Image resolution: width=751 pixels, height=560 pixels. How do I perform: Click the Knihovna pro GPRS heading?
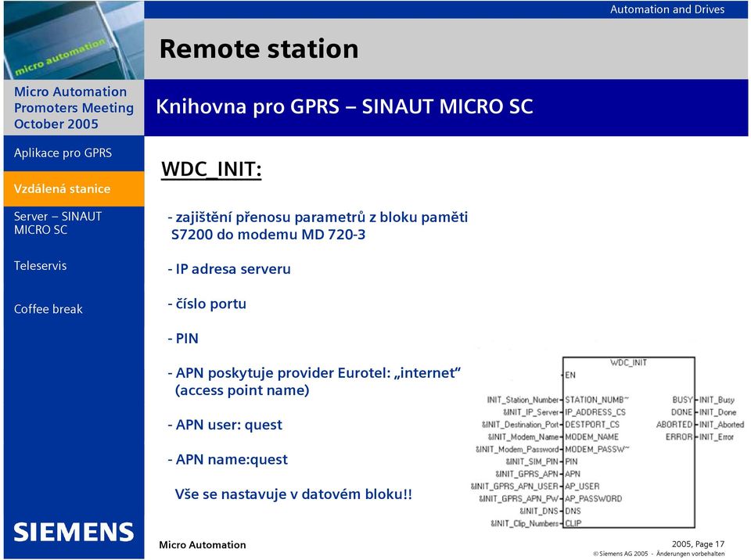click(344, 106)
